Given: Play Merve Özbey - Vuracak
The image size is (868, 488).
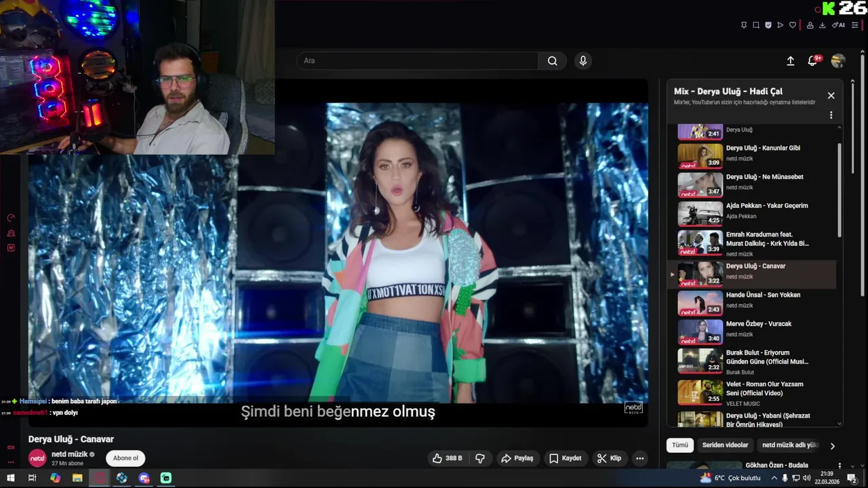Looking at the screenshot, I should point(753,331).
